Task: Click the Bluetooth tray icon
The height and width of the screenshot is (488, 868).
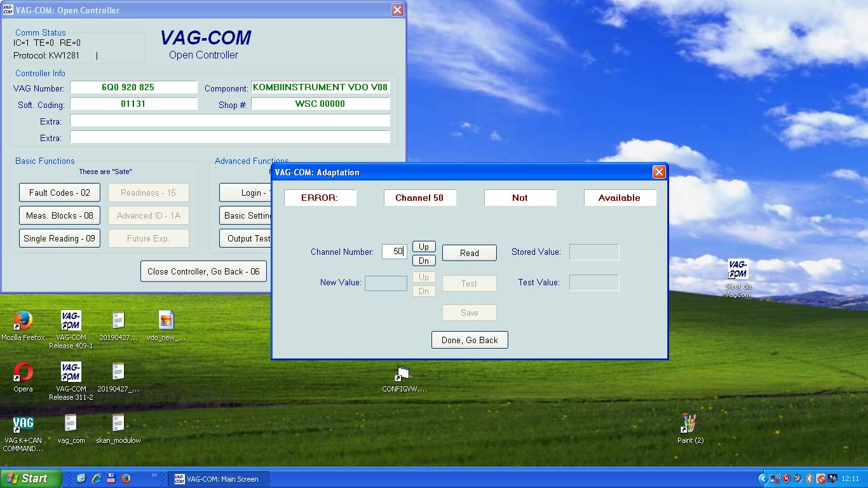Action: (810, 478)
